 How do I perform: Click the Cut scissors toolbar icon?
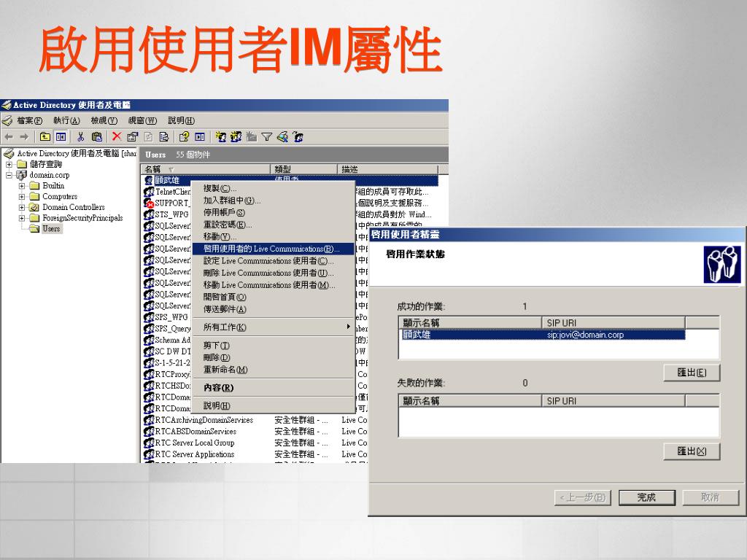[x=80, y=137]
